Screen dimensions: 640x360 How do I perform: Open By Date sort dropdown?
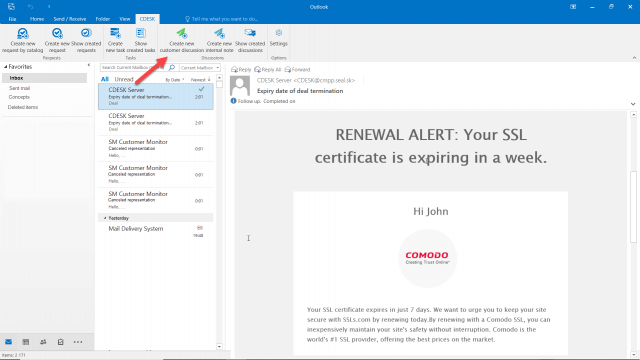point(175,80)
